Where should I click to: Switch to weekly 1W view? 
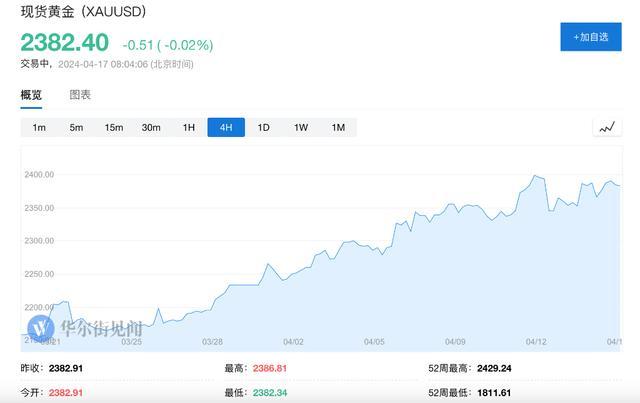click(x=300, y=127)
